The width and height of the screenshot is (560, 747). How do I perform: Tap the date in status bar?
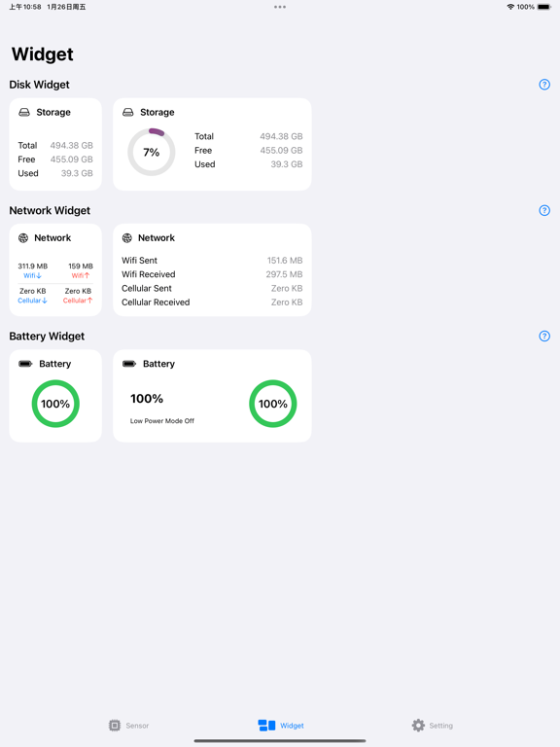click(x=66, y=7)
